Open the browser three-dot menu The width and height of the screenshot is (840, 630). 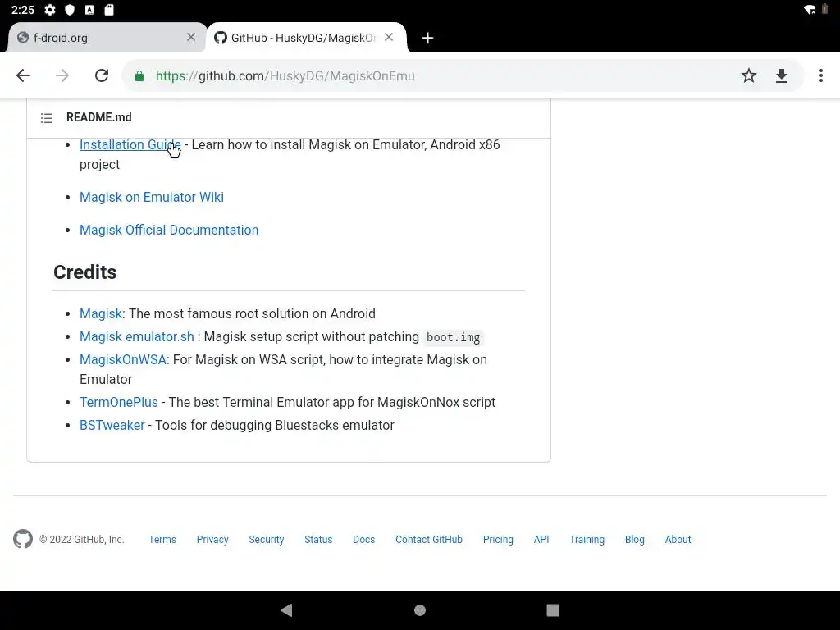point(820,75)
